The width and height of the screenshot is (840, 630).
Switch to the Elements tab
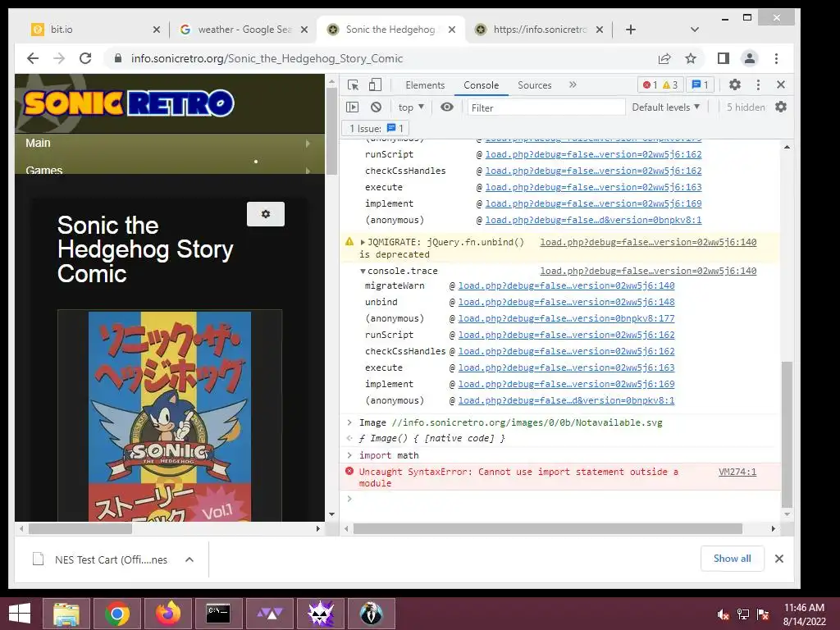425,85
